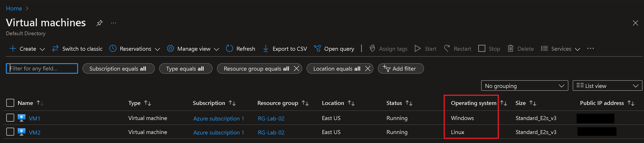
Task: Click Assign tags
Action: (x=388, y=49)
